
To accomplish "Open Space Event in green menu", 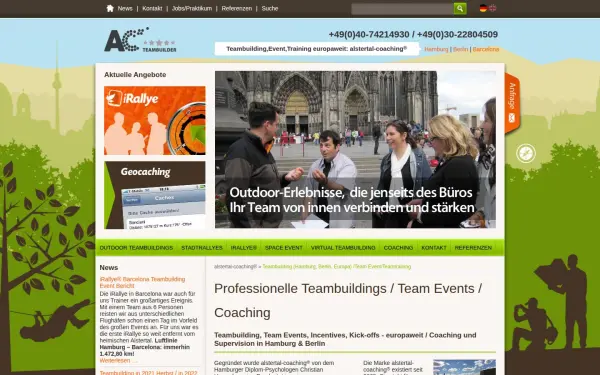I will tap(284, 248).
